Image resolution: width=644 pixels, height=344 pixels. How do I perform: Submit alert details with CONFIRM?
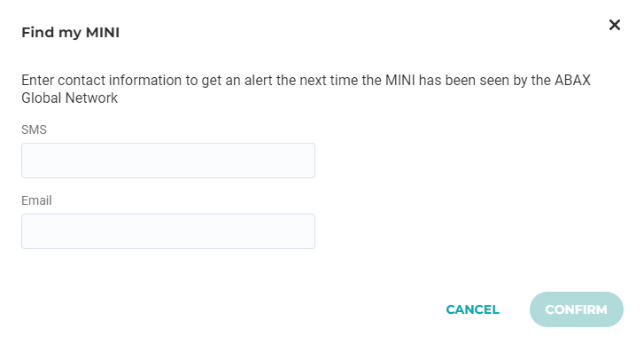pyautogui.click(x=576, y=309)
